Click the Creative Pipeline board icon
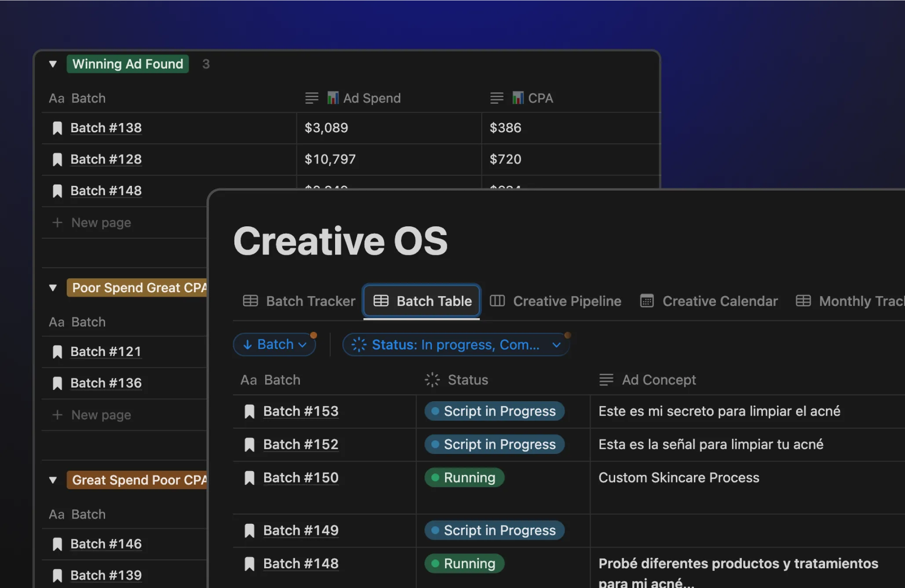This screenshot has height=588, width=905. coord(497,301)
